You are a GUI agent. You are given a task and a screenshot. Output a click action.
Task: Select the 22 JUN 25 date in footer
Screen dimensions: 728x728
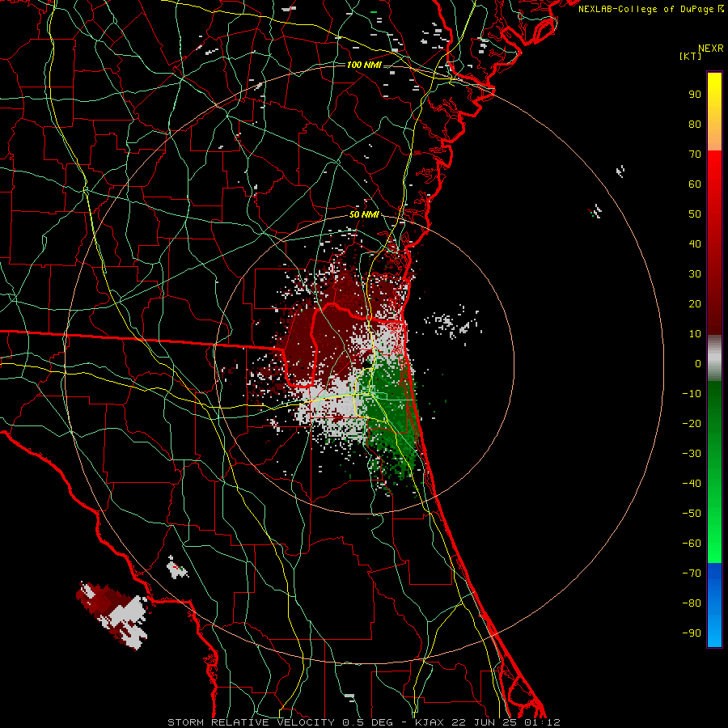point(485,722)
